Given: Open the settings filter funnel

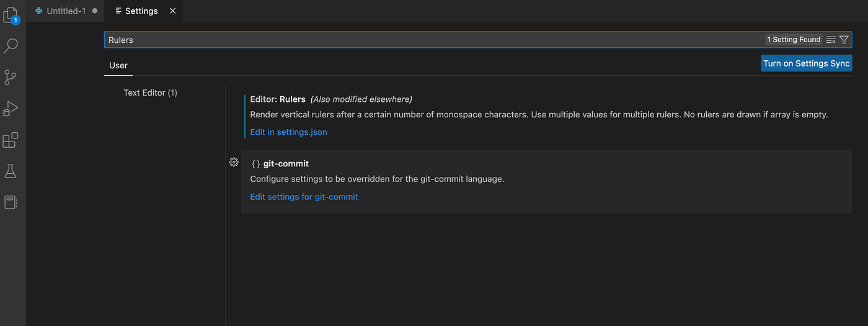Looking at the screenshot, I should tap(844, 40).
